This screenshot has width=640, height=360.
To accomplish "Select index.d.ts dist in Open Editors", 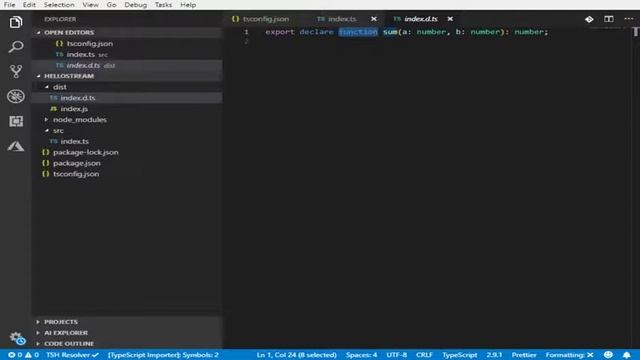I will pos(127,65).
